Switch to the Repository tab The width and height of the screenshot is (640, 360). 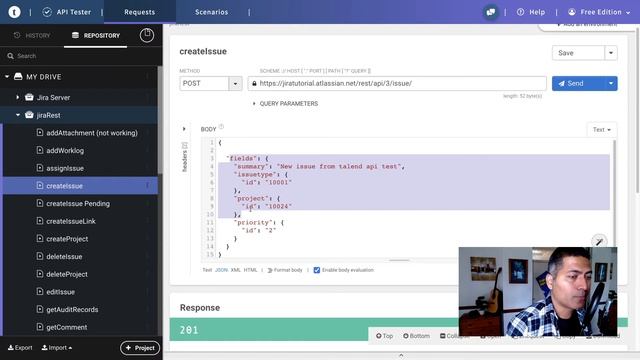pos(96,36)
